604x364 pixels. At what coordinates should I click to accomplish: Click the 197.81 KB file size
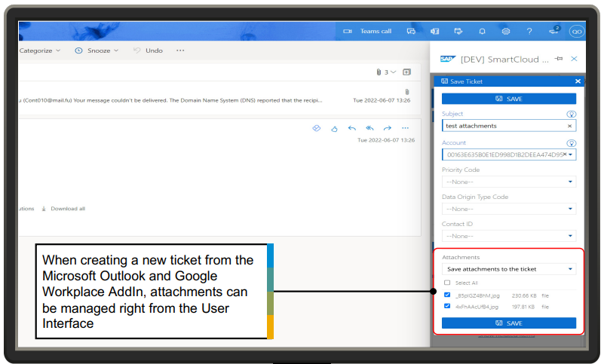[x=523, y=307]
